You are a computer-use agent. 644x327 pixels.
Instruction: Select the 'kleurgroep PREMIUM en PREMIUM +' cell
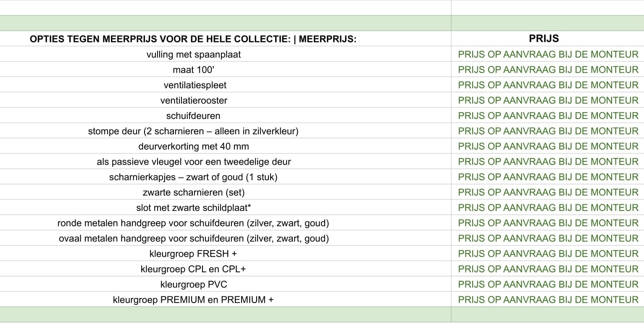click(x=193, y=300)
